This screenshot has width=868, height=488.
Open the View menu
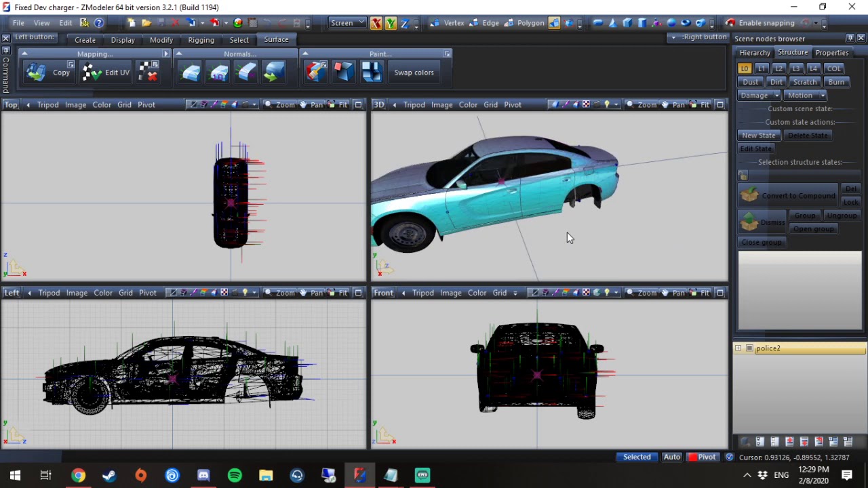click(x=41, y=23)
